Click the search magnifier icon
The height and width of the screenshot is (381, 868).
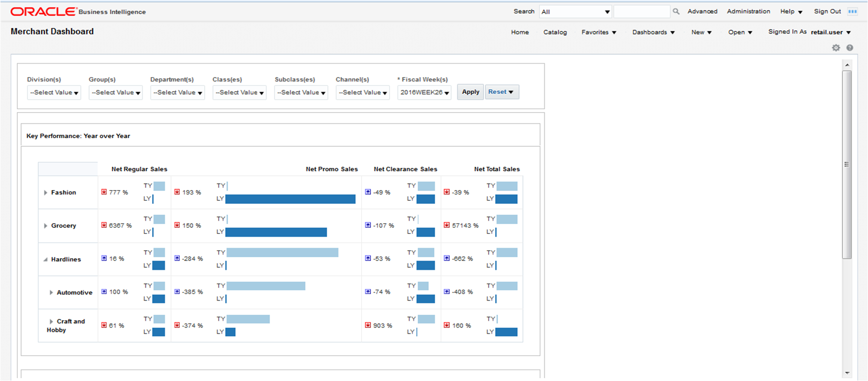click(x=676, y=12)
